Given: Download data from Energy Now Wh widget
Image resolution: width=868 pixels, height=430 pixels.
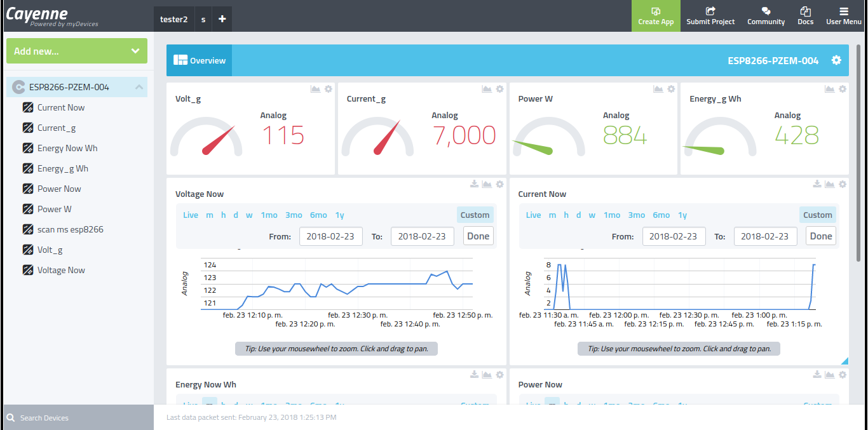Looking at the screenshot, I should (474, 375).
